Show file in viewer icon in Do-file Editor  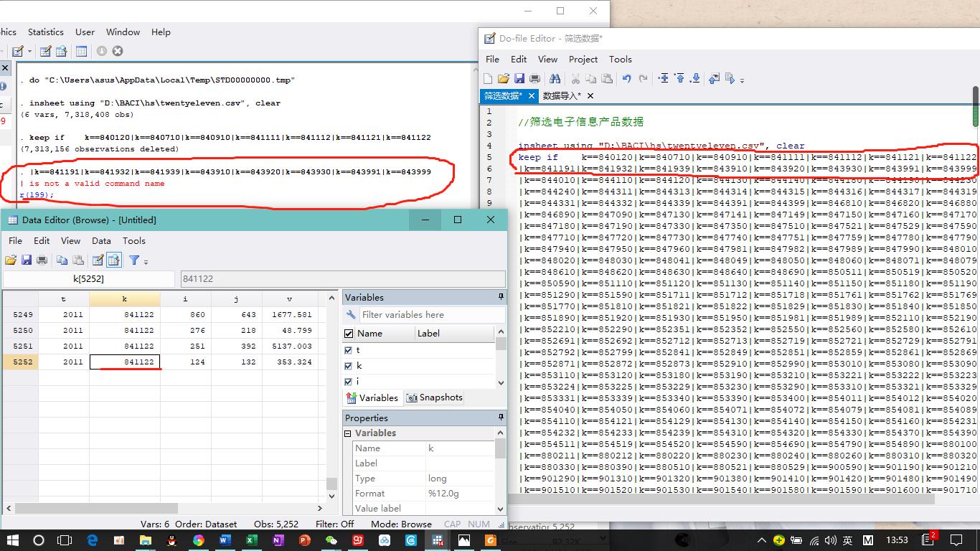point(714,78)
